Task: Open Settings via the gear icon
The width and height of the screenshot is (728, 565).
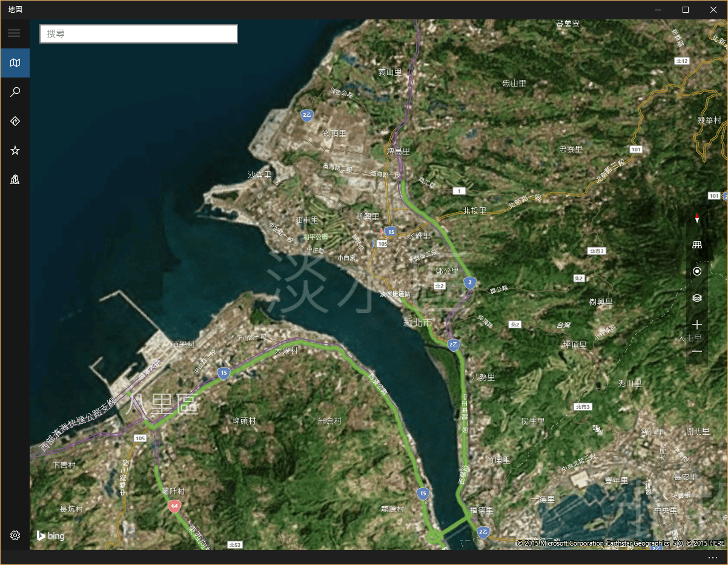Action: (x=15, y=535)
